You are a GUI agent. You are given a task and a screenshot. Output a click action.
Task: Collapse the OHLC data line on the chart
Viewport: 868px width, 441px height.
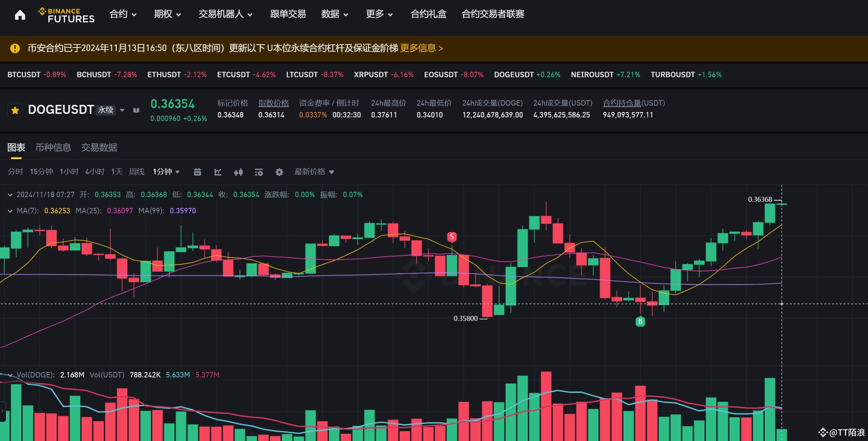click(10, 195)
